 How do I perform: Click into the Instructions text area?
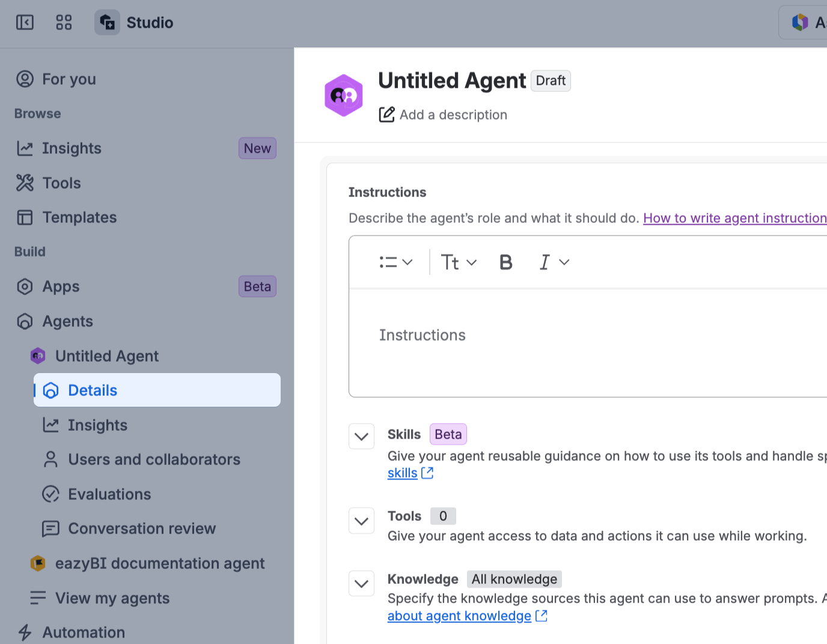(588, 344)
